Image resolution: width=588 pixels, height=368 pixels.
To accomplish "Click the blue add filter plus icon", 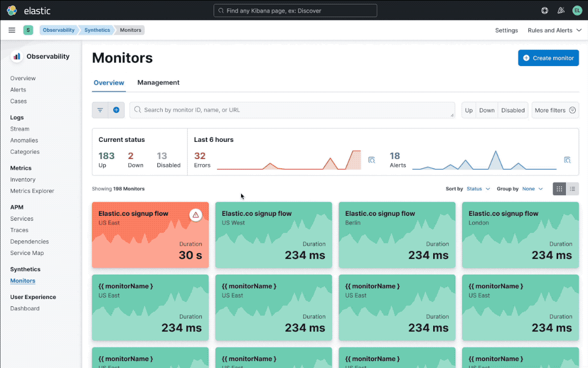I will coord(116,110).
